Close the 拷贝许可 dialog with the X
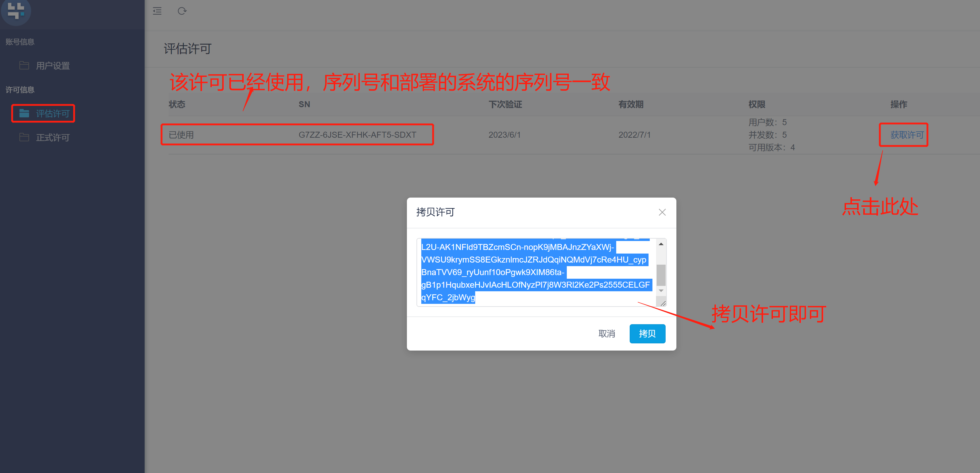The image size is (980, 473). click(x=662, y=212)
